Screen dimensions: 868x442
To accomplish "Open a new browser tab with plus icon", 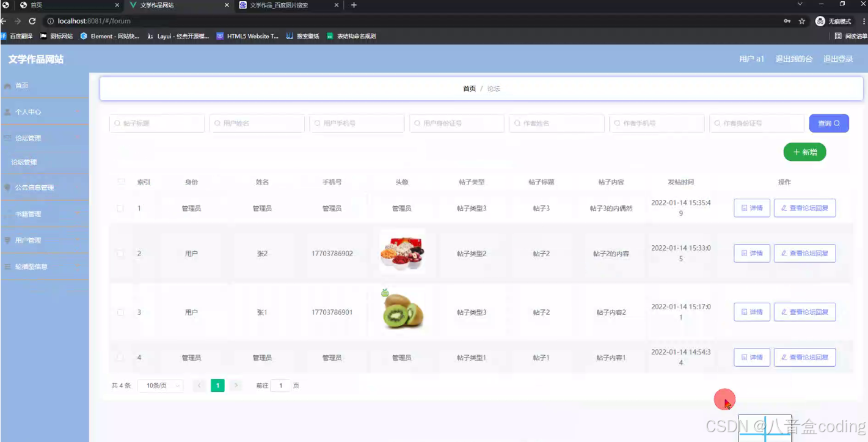I will 354,5.
